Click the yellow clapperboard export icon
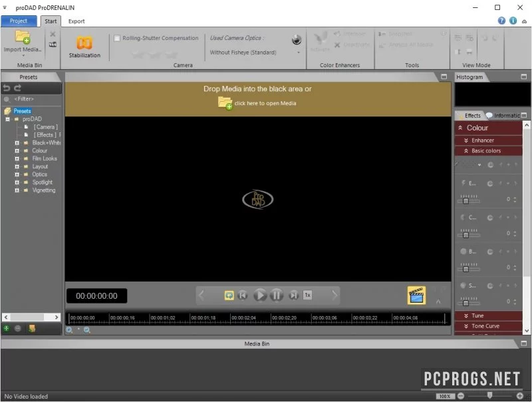This screenshot has width=532, height=402. tap(417, 296)
